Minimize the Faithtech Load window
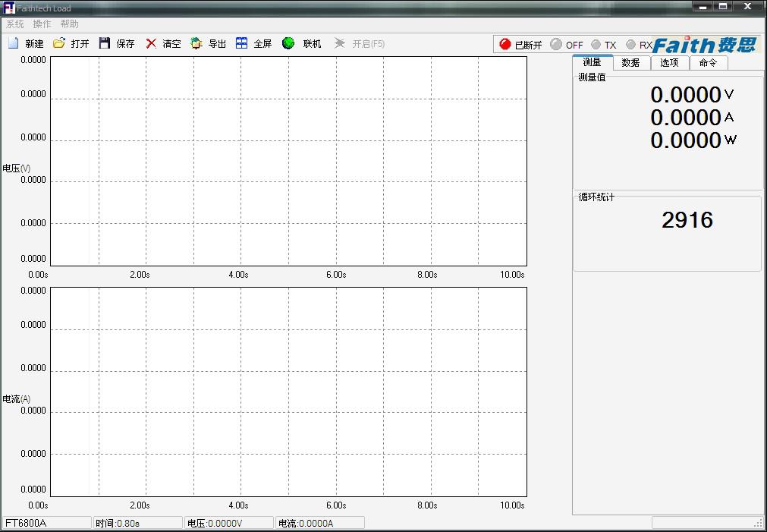This screenshot has width=767, height=532. (x=703, y=6)
